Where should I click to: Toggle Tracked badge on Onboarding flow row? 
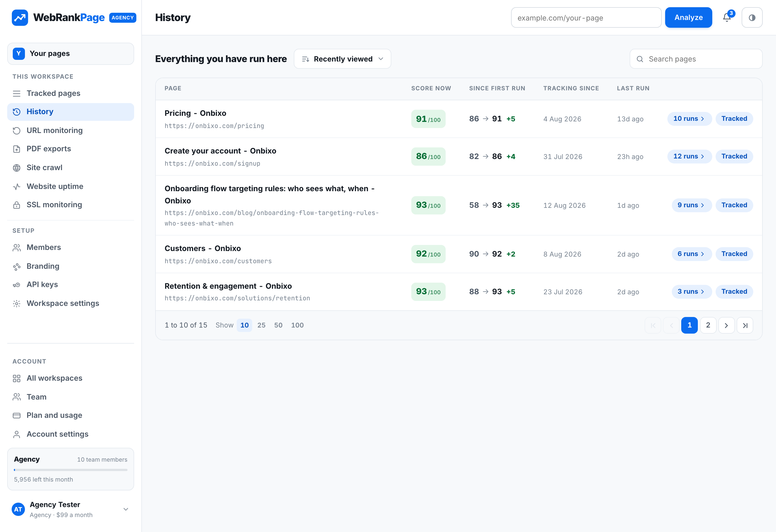734,205
